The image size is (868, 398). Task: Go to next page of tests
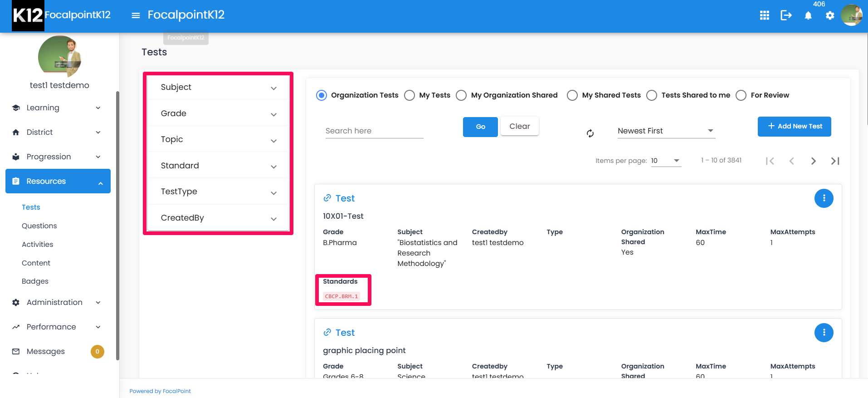813,161
